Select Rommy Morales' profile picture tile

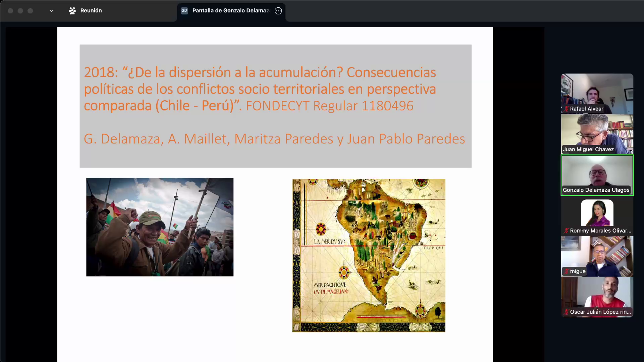[x=597, y=213]
